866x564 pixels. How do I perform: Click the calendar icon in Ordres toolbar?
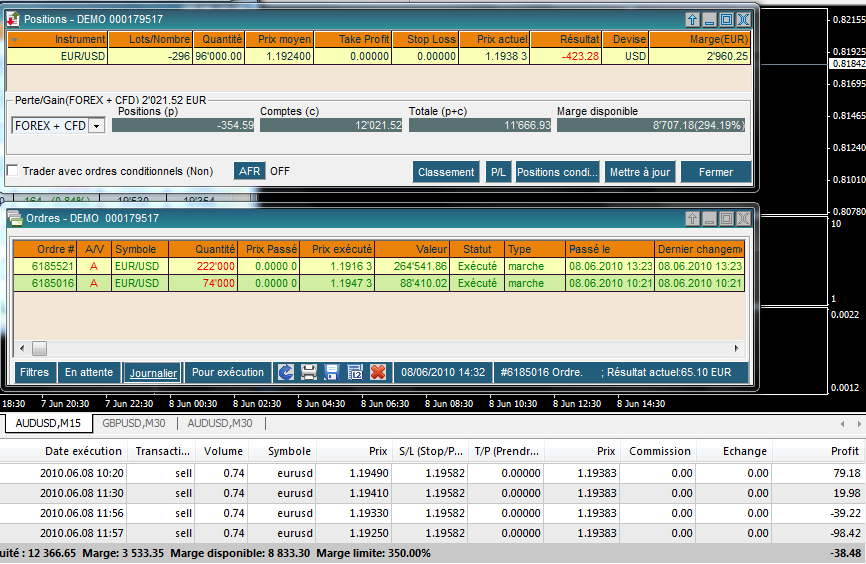click(x=355, y=372)
